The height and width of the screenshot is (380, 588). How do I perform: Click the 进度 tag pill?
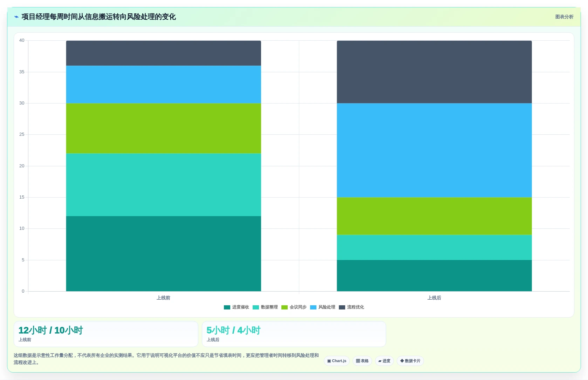point(384,361)
